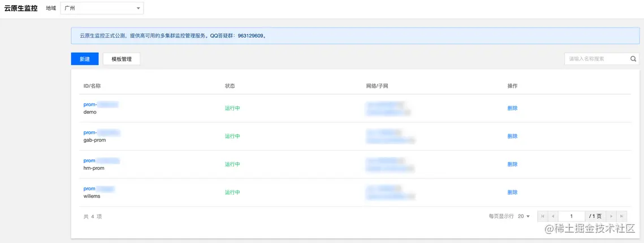
Task: Open the prom ID link for willems
Action: (98, 189)
